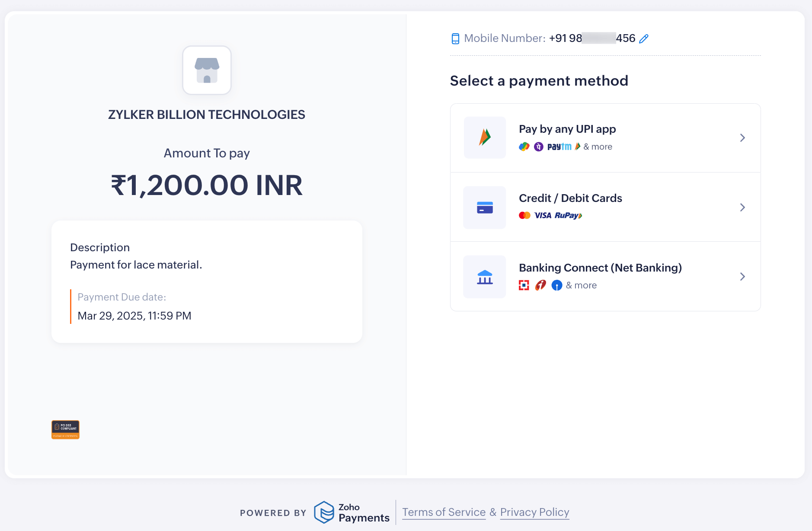This screenshot has width=812, height=531.
Task: Select Pay by any UPI app
Action: 567,129
